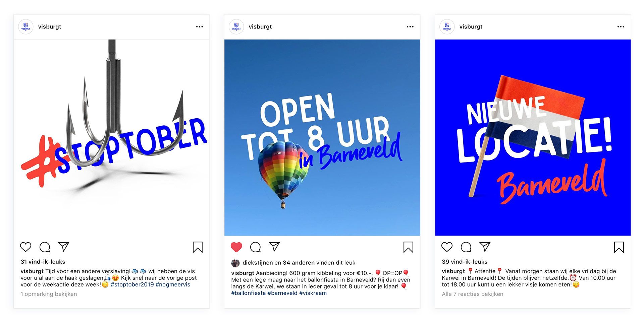
Task: Comment on the Open tot 8 uur post
Action: point(255,247)
